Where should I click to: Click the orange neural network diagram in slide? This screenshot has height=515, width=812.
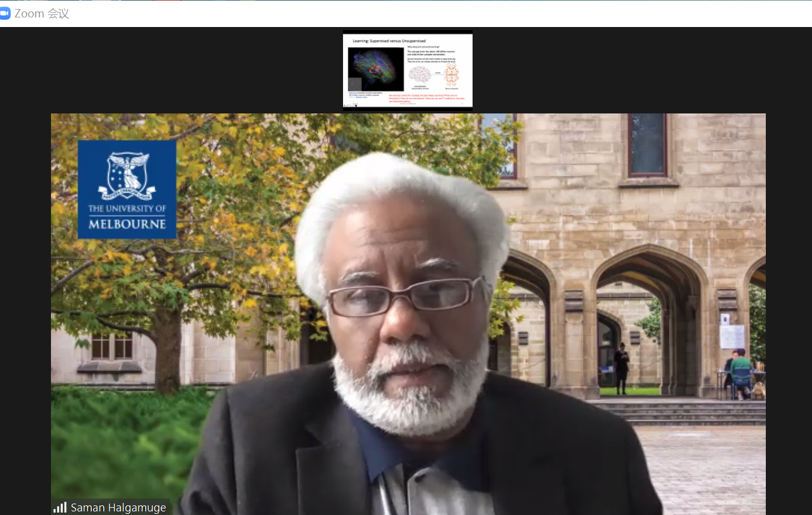tap(451, 75)
